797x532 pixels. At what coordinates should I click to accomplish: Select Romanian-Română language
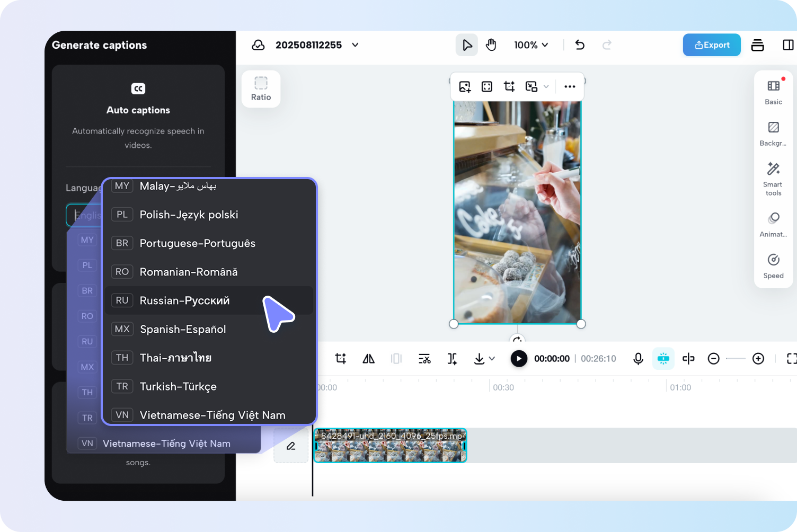209,272
